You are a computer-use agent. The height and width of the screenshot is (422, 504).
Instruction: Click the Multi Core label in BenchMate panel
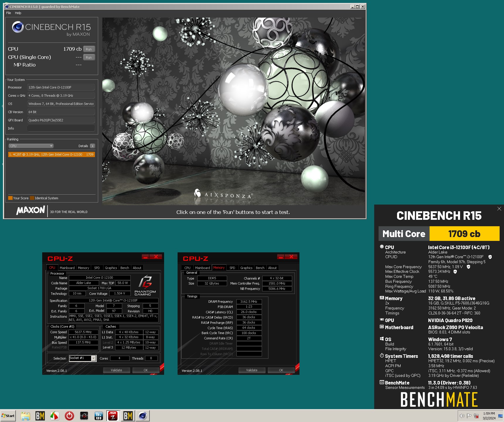coord(404,234)
